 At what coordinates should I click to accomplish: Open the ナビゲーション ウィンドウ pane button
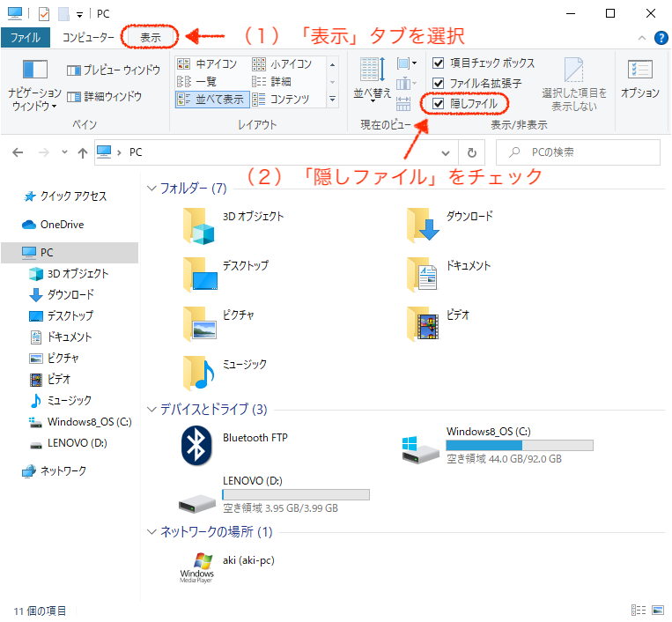coord(34,85)
